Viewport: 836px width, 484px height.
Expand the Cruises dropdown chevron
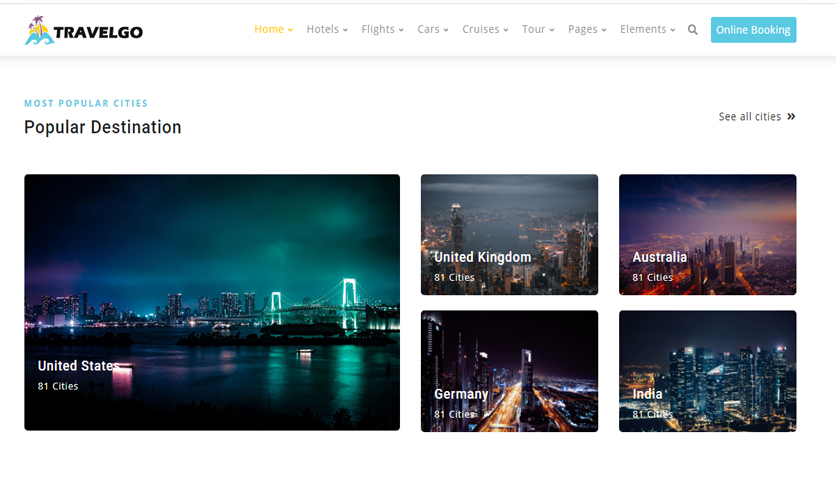pyautogui.click(x=505, y=30)
